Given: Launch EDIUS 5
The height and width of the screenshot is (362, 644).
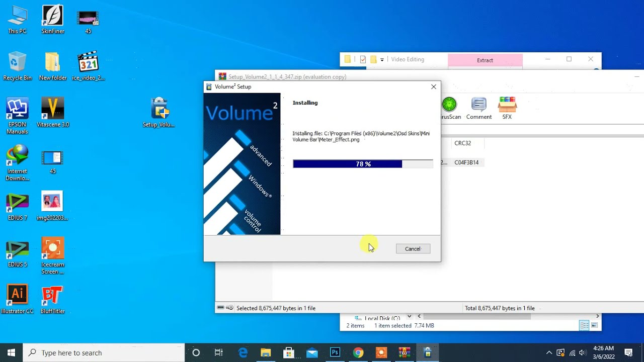Looking at the screenshot, I should point(17,254).
